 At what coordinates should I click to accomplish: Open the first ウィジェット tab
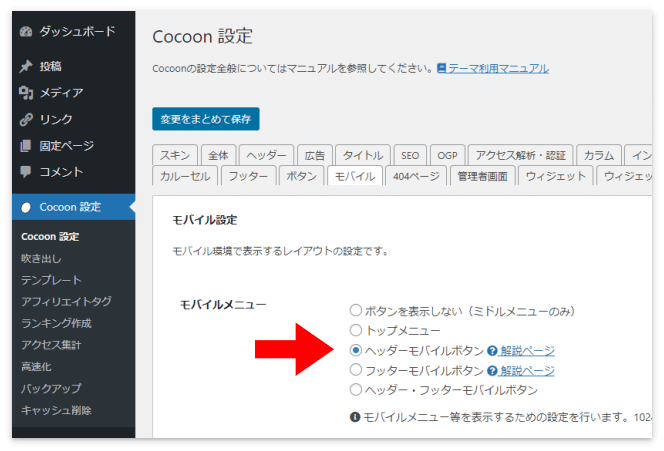556,176
